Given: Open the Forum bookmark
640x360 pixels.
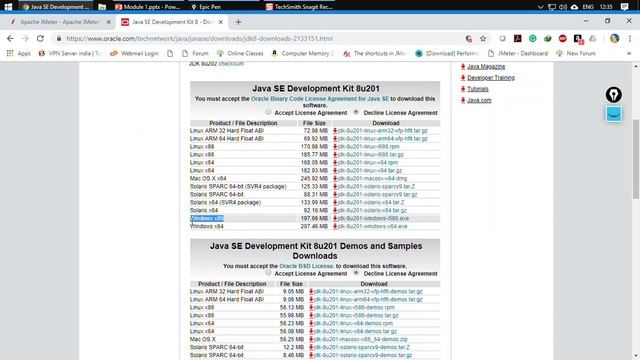Looking at the screenshot, I should click(195, 53).
